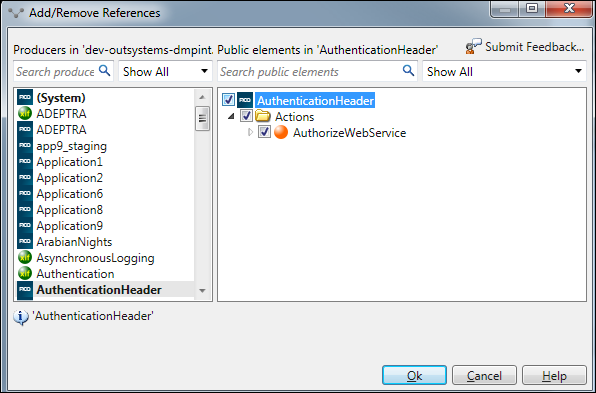Toggle the Actions folder checkbox
The image size is (596, 393).
(246, 116)
